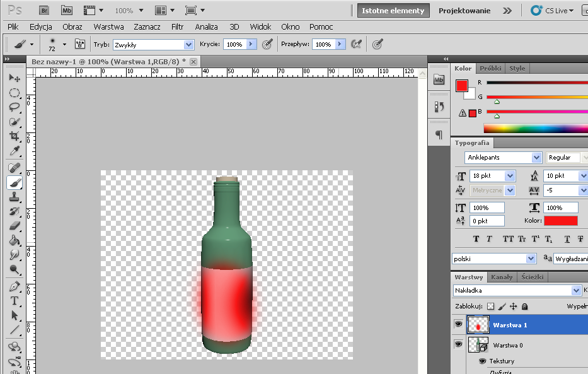The image size is (588, 374).
Task: Switch to the Ścieżki tab
Action: [532, 278]
